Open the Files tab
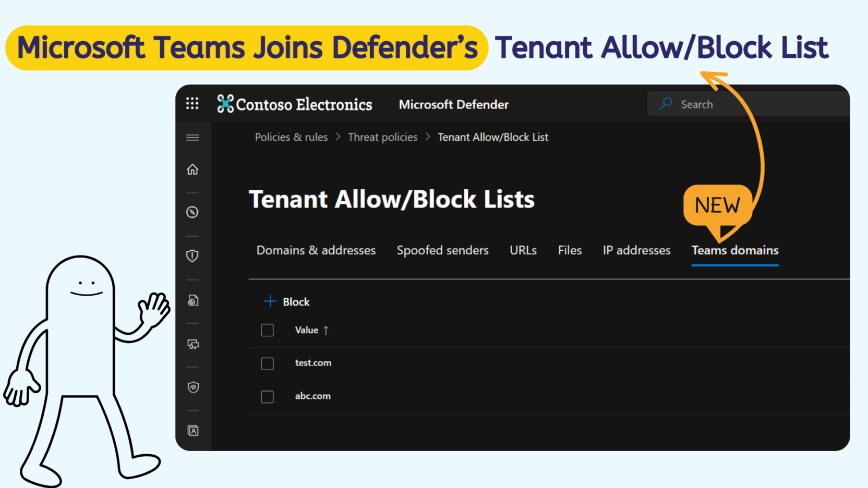 pyautogui.click(x=570, y=250)
